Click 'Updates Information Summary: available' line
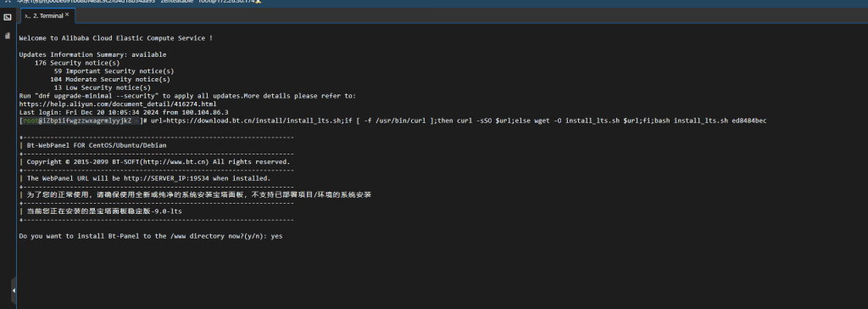868x309 pixels. [92, 55]
